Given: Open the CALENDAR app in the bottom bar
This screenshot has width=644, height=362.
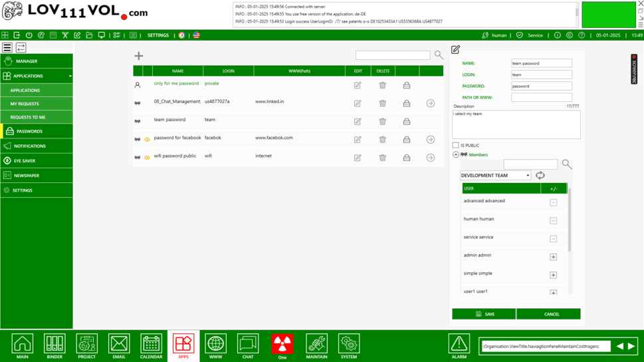Looking at the screenshot, I should [x=151, y=347].
